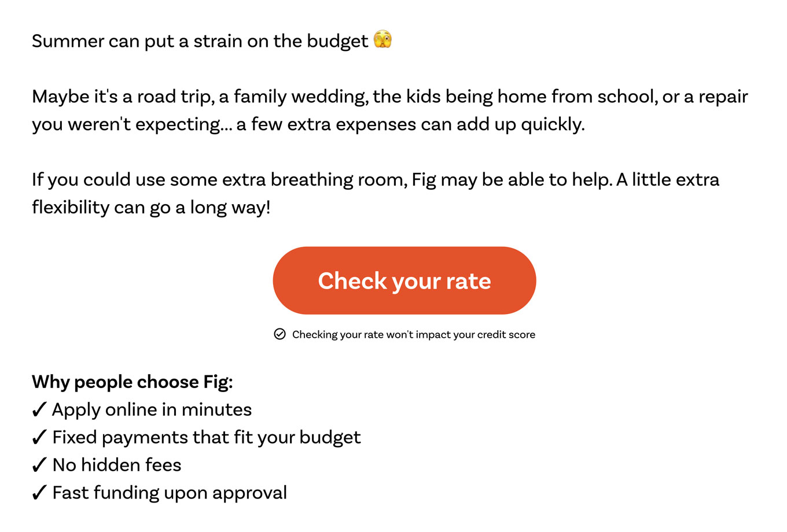Click the Fixed payments that fit your budget text
The width and height of the screenshot is (787, 532).
click(207, 437)
